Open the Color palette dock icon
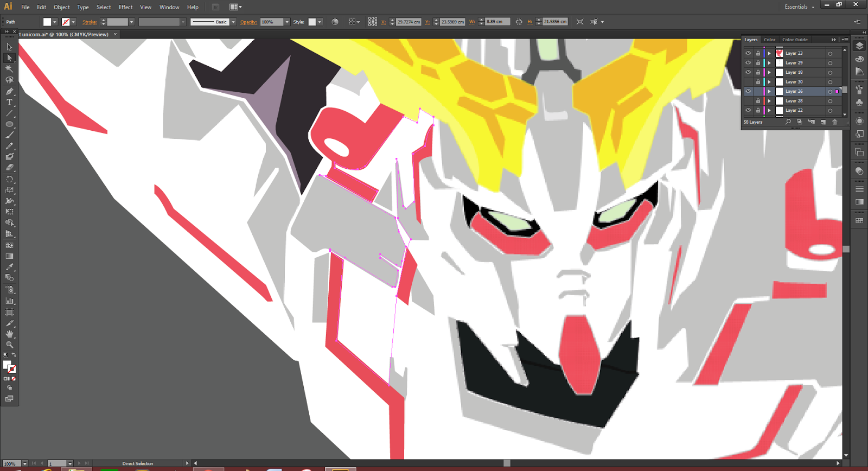This screenshot has height=471, width=868. [859, 59]
